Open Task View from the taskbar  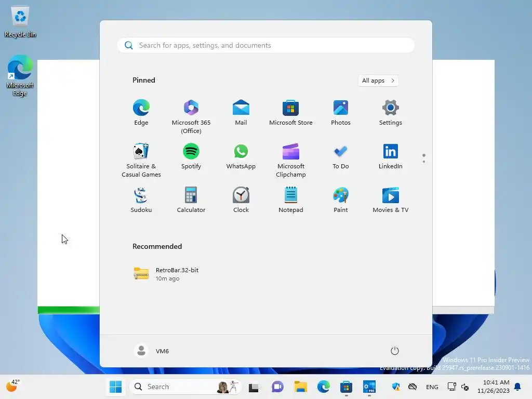pyautogui.click(x=254, y=387)
